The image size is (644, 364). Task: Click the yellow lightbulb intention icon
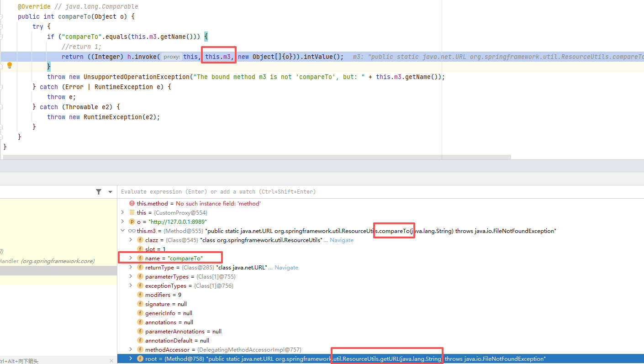pyautogui.click(x=9, y=66)
